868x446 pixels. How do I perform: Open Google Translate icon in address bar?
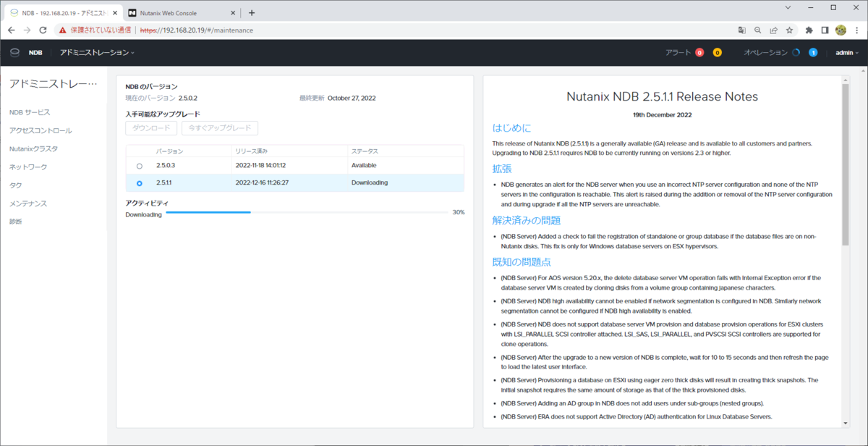point(742,30)
